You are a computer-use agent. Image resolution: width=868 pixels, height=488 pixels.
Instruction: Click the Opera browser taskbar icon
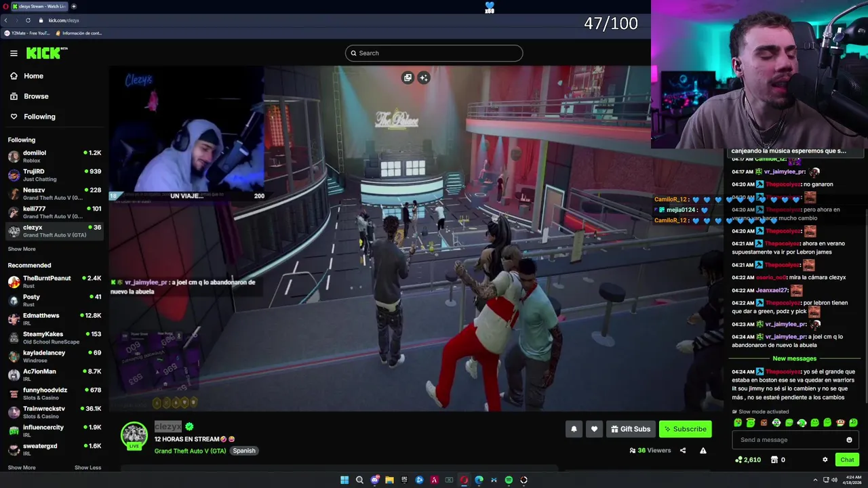click(464, 480)
